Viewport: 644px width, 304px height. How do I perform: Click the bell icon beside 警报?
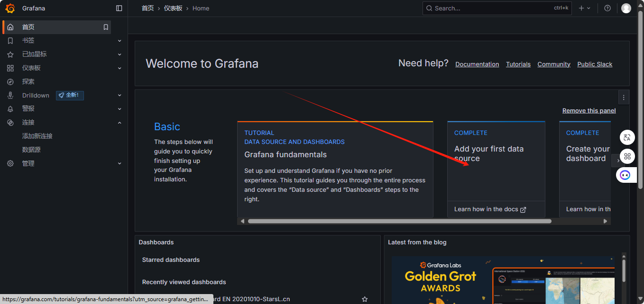click(x=10, y=109)
